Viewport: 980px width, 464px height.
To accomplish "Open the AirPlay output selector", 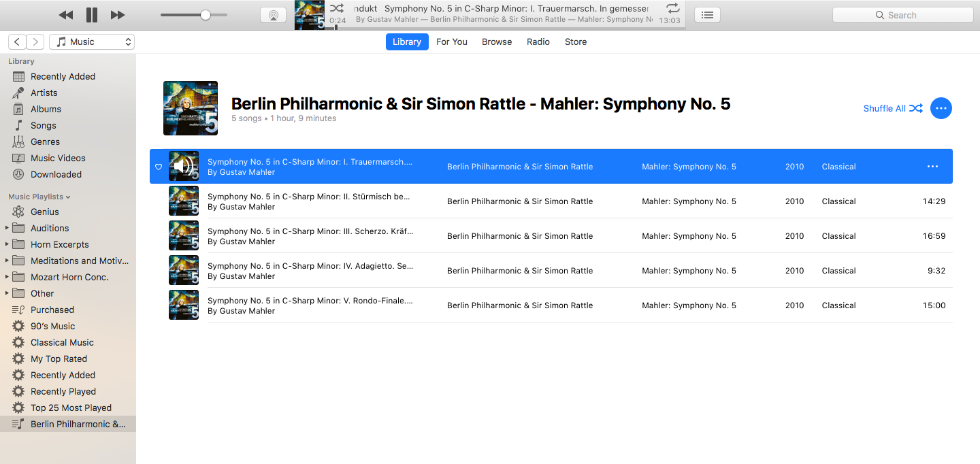I will click(274, 15).
